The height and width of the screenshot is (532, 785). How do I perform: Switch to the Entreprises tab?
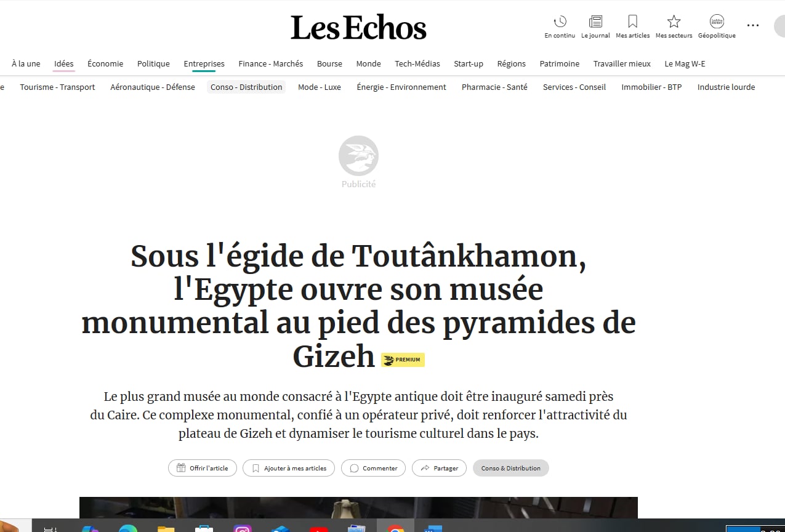click(x=204, y=63)
